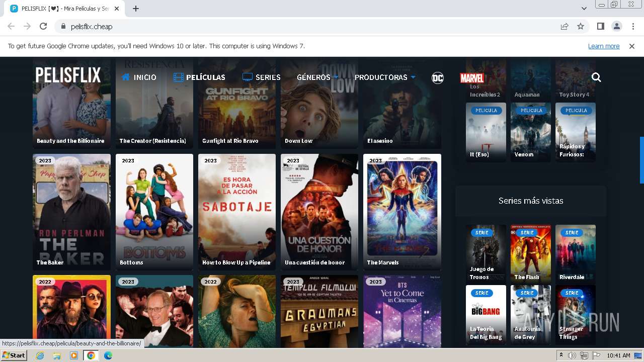Click the browser forward arrow
Image resolution: width=644 pixels, height=362 pixels.
point(27,26)
